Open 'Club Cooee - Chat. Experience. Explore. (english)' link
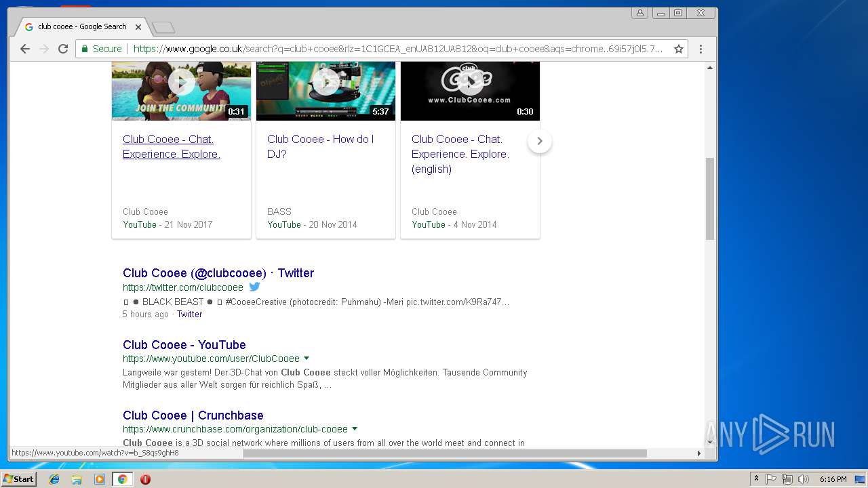This screenshot has height=488, width=868. click(460, 154)
